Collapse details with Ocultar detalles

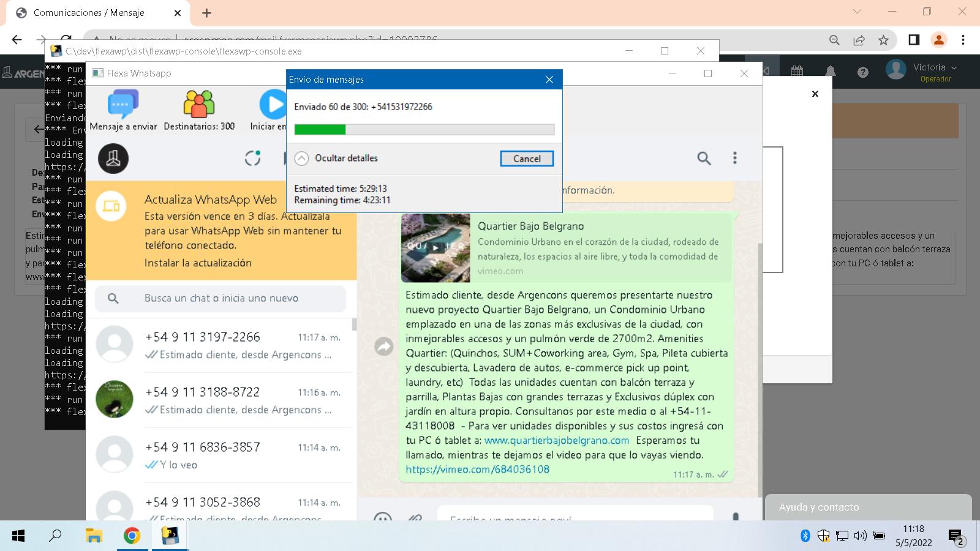point(336,158)
